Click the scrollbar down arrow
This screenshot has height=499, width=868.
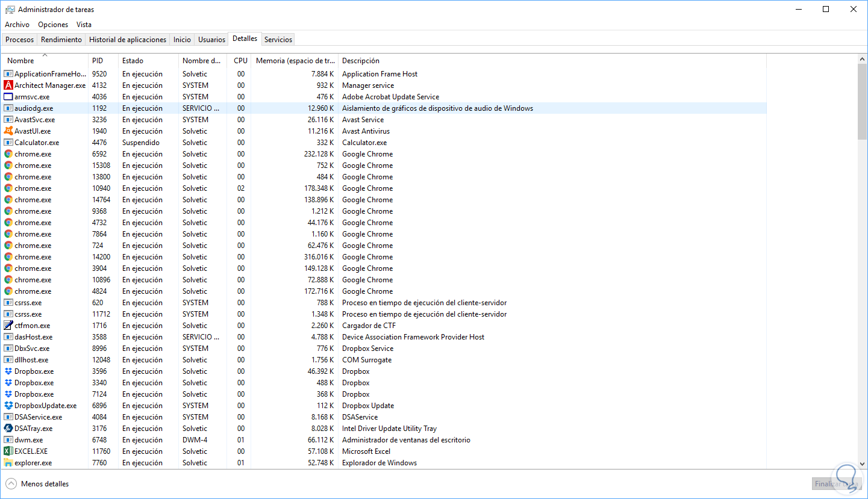[x=862, y=464]
